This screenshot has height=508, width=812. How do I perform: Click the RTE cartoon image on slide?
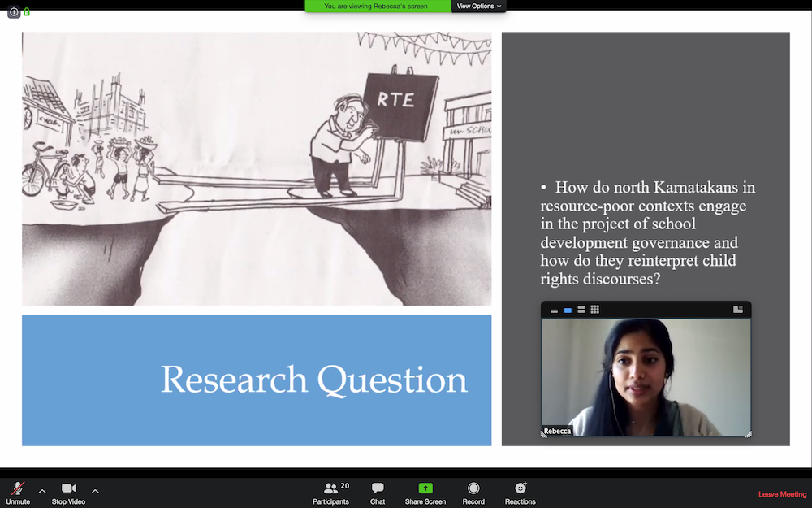257,168
